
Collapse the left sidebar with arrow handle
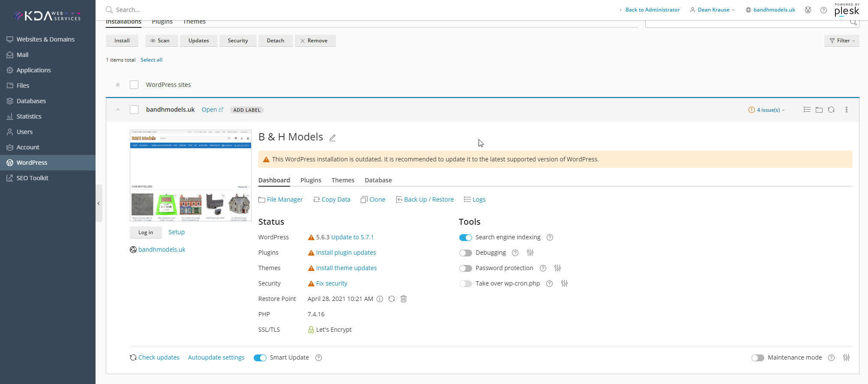coord(99,203)
